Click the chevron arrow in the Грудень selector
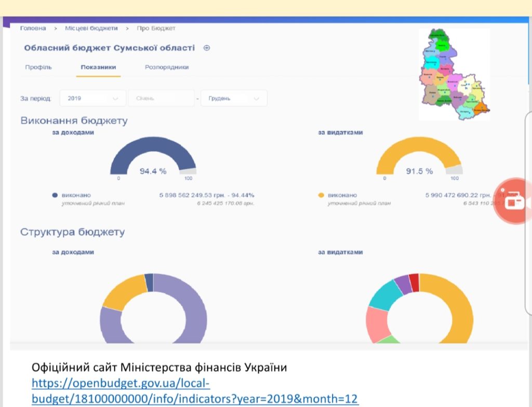 pos(256,98)
